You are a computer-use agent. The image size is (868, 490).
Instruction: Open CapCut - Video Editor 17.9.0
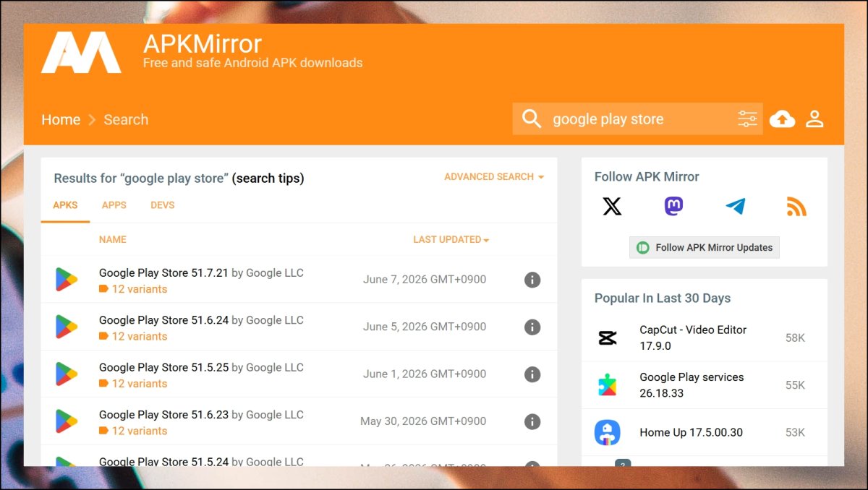693,338
